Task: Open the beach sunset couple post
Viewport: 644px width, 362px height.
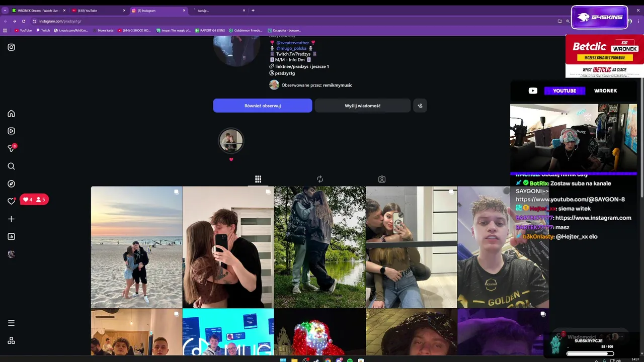Action: click(136, 247)
